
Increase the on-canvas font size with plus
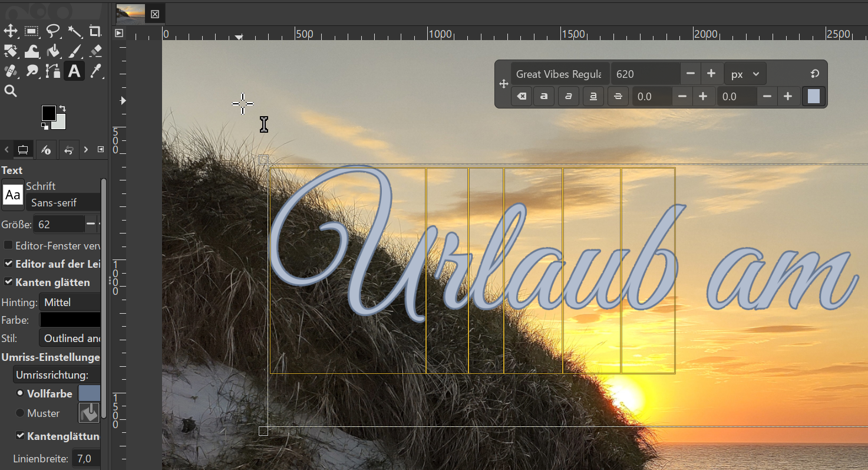(711, 74)
